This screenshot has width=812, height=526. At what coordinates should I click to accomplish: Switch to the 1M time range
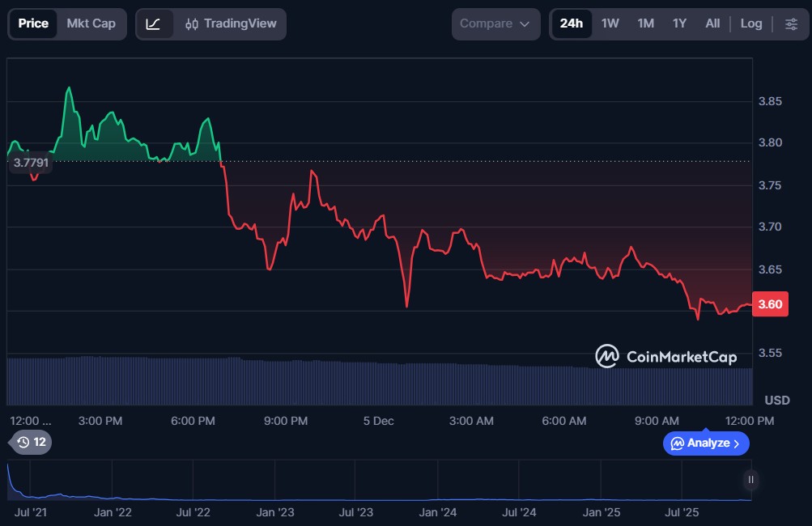[645, 23]
